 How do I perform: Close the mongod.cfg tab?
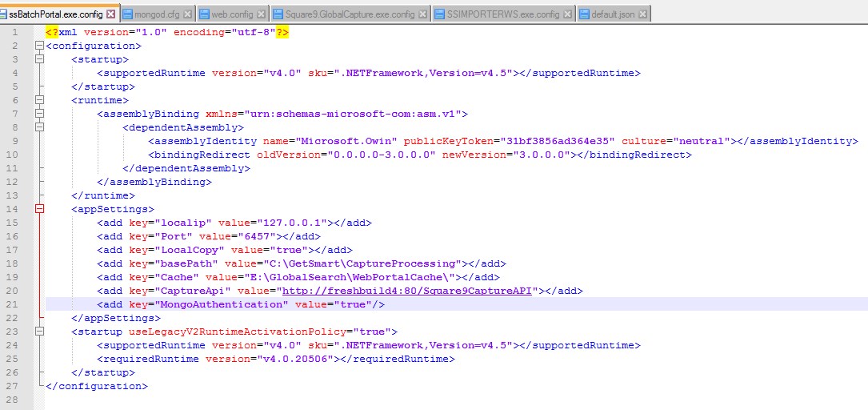click(x=187, y=14)
